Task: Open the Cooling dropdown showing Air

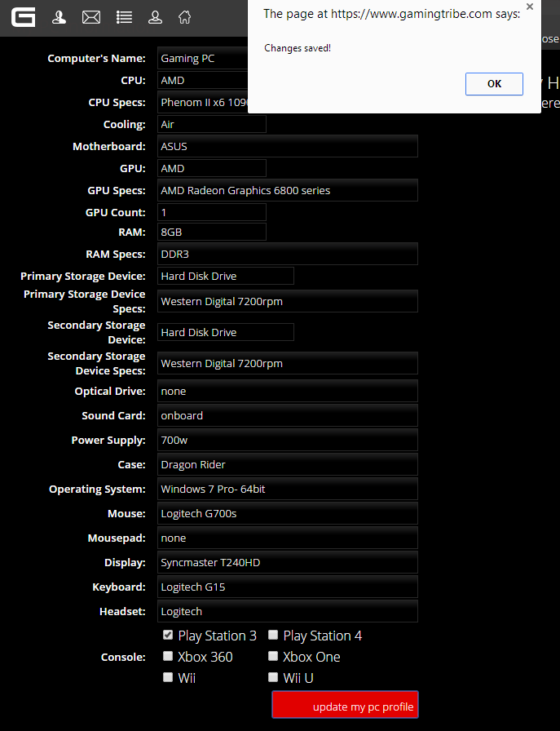Action: point(212,125)
